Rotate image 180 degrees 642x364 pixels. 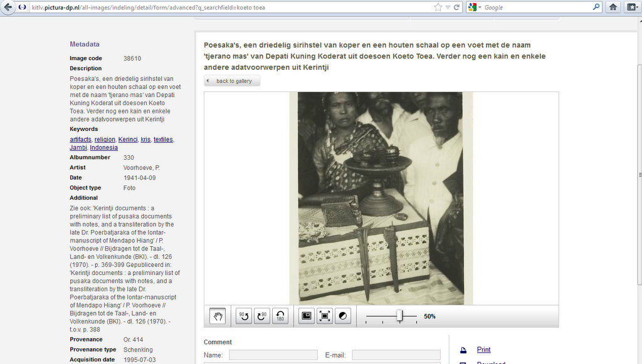tap(280, 316)
